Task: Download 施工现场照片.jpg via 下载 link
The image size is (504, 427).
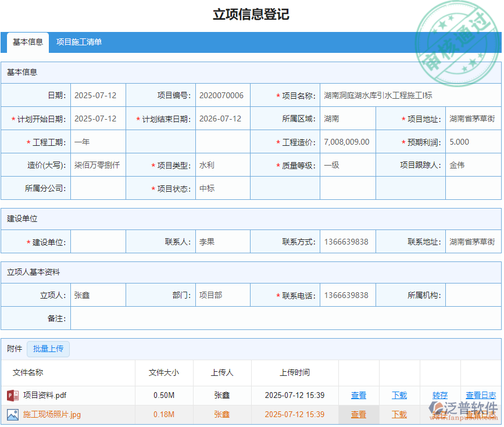Action: click(x=399, y=415)
